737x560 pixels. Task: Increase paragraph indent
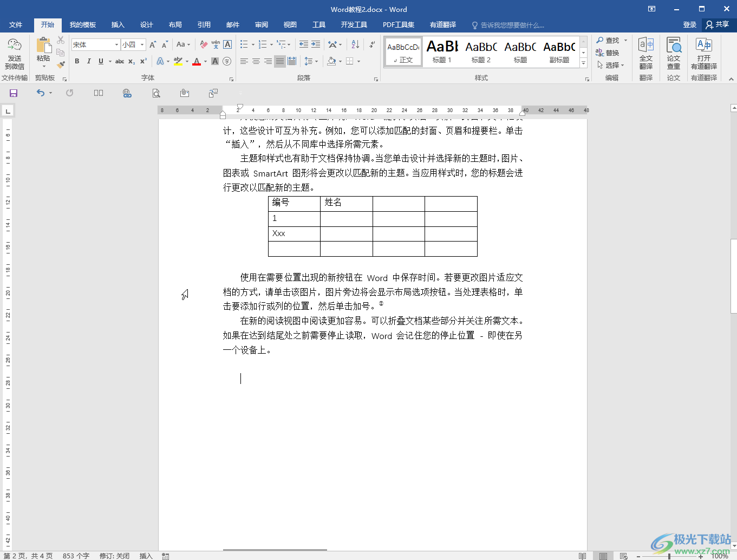point(316,44)
